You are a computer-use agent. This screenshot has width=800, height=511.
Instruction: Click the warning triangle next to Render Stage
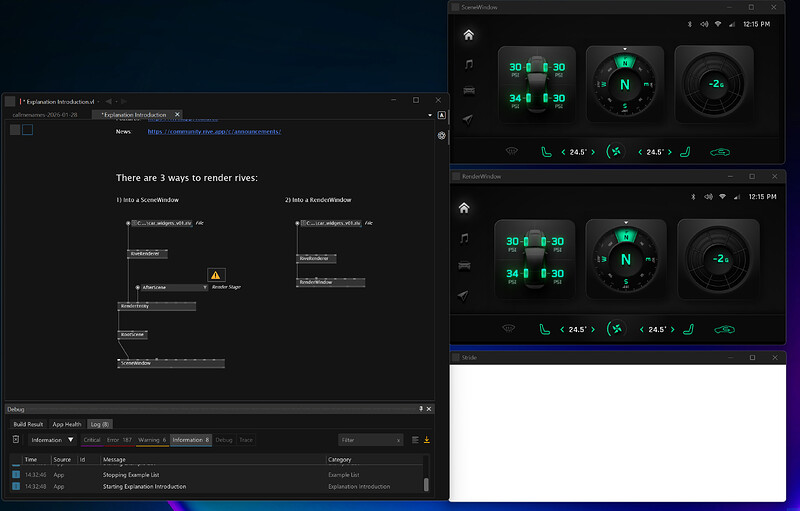[216, 275]
